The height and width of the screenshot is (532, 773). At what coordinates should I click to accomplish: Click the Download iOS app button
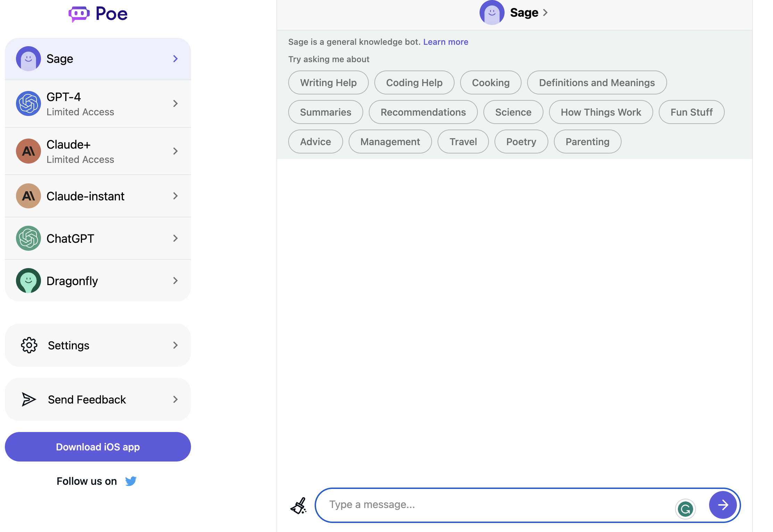click(98, 447)
